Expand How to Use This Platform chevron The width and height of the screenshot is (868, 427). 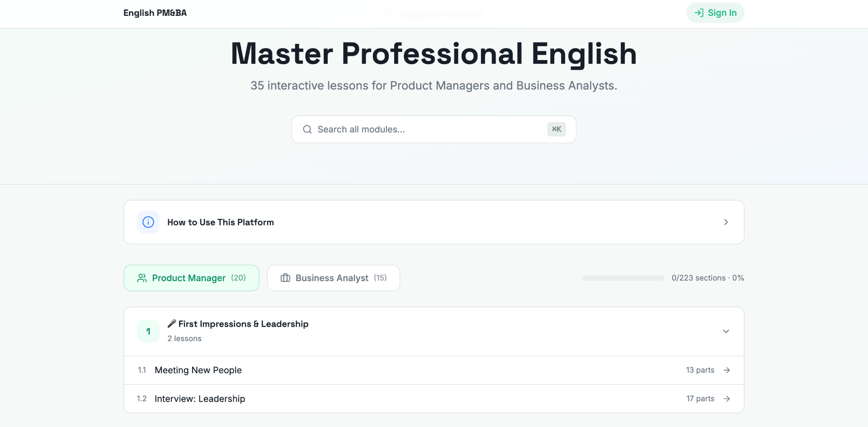(x=726, y=222)
